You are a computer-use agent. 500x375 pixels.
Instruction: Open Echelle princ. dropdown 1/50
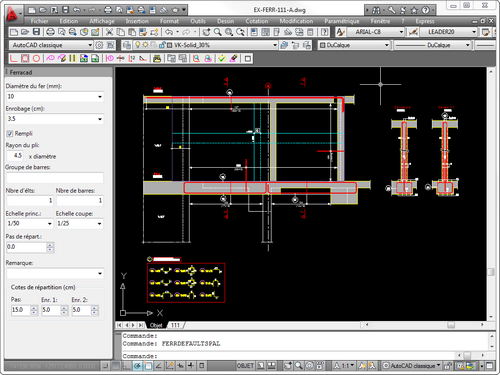pos(50,224)
